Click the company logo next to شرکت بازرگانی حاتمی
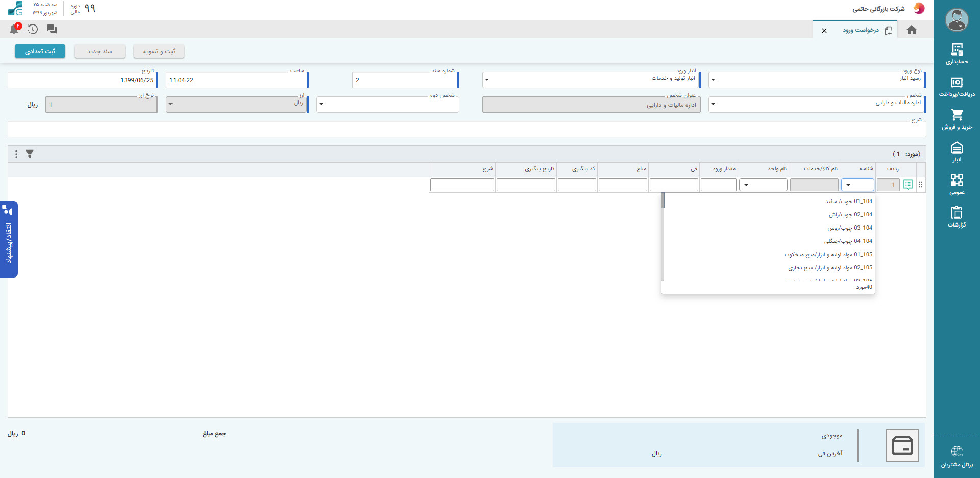The width and height of the screenshot is (980, 478). (919, 9)
